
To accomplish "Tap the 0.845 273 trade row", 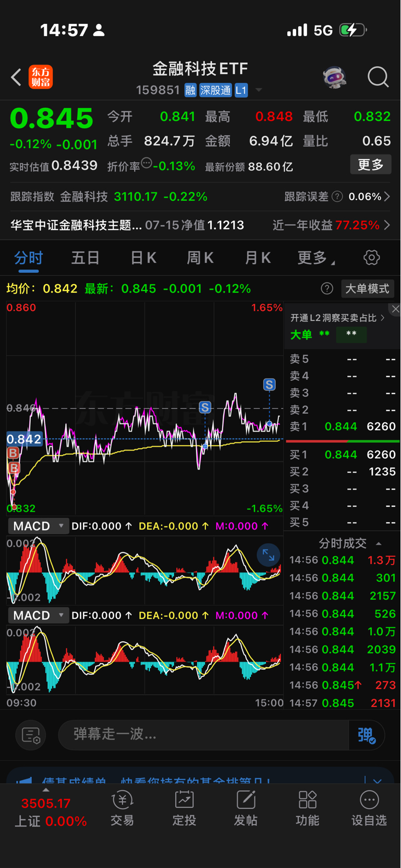I will click(x=343, y=685).
